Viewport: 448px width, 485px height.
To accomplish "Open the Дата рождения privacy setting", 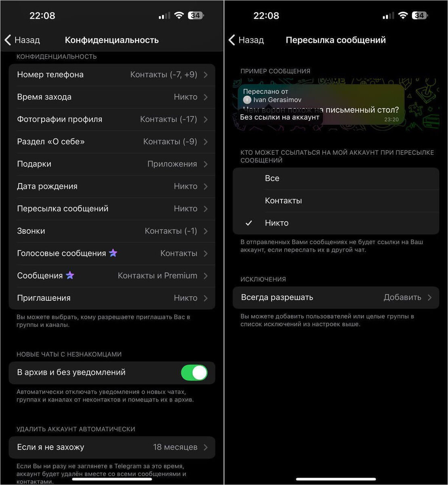I will (x=112, y=186).
